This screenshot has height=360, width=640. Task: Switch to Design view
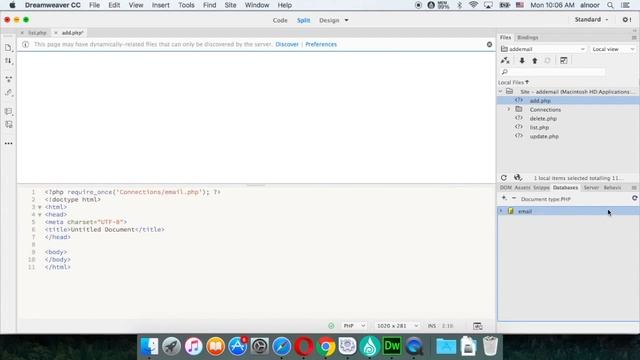click(x=329, y=20)
